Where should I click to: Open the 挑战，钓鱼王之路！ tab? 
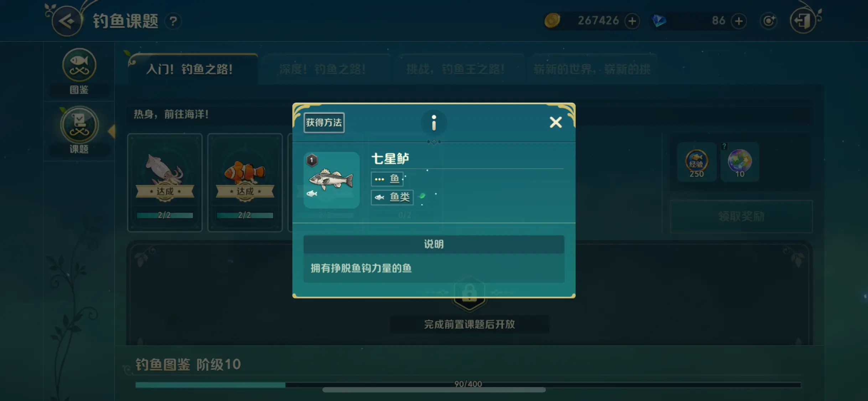[455, 69]
